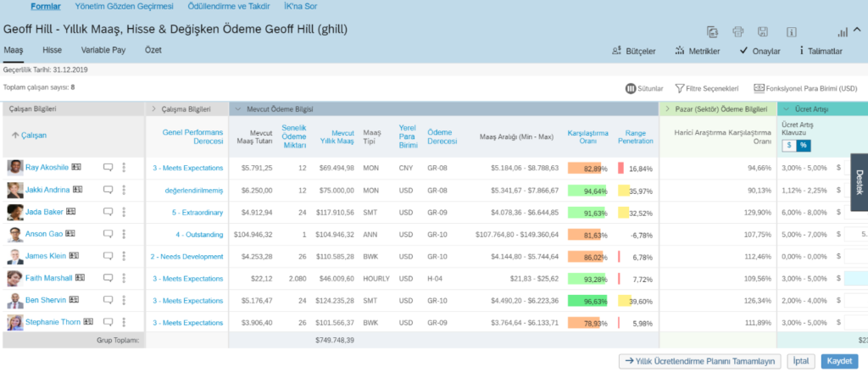Expand Pazar (Sektör) Ödeme Bilgileri group
868x372 pixels.
[667, 108]
